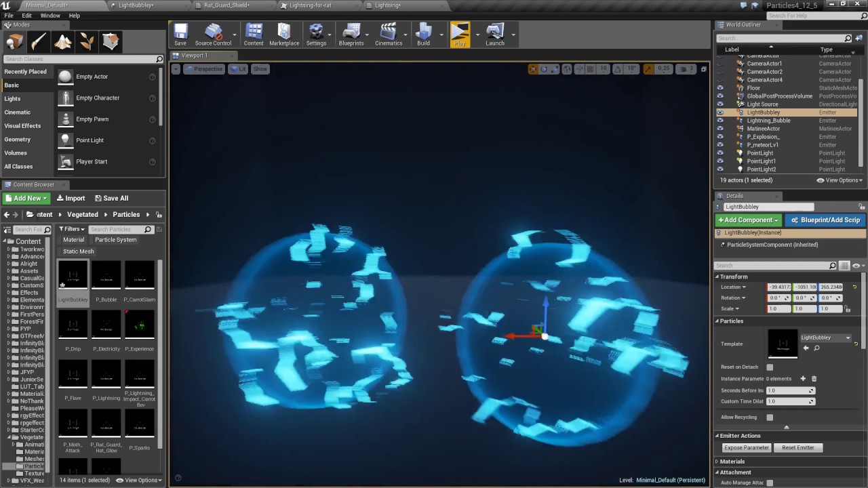Toggle the viewport rotation snapping icon

pos(617,69)
